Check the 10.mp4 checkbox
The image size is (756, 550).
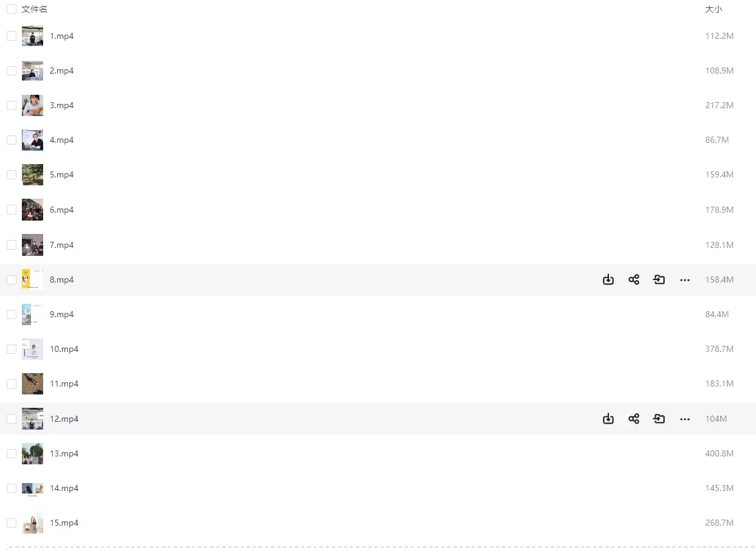(12, 349)
